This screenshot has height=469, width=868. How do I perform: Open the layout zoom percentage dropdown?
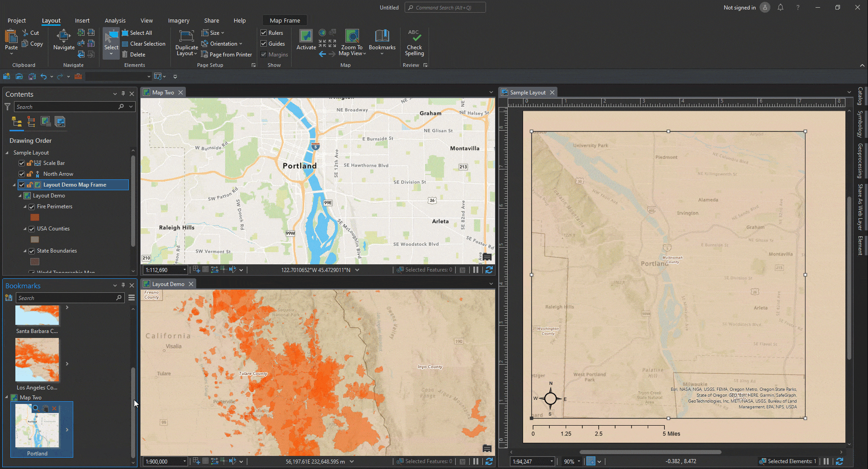click(579, 462)
